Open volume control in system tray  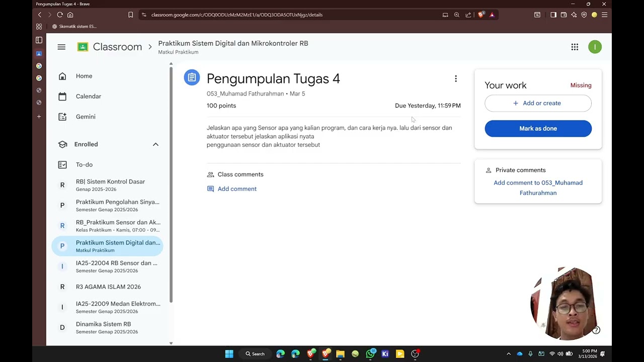click(560, 354)
